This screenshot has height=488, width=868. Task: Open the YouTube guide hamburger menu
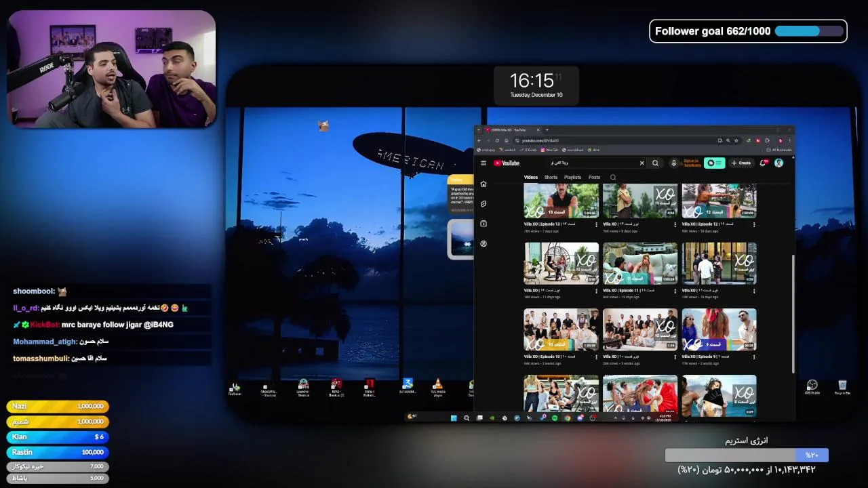484,163
